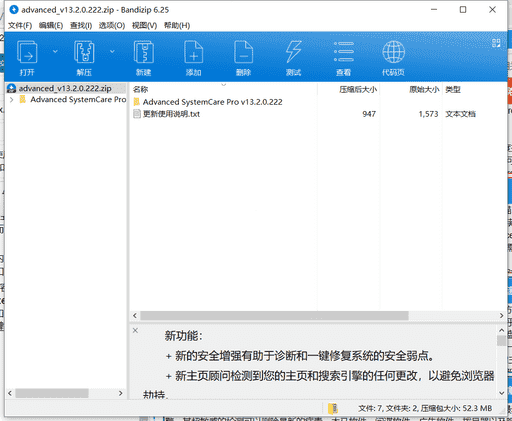Click the View (查看) list icon

(344, 52)
